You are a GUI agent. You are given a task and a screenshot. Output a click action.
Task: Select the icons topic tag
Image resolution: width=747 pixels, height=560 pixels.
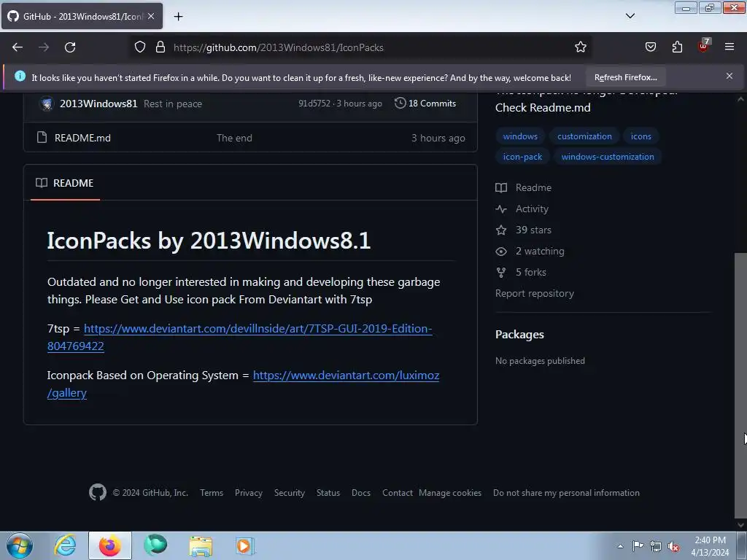click(640, 136)
